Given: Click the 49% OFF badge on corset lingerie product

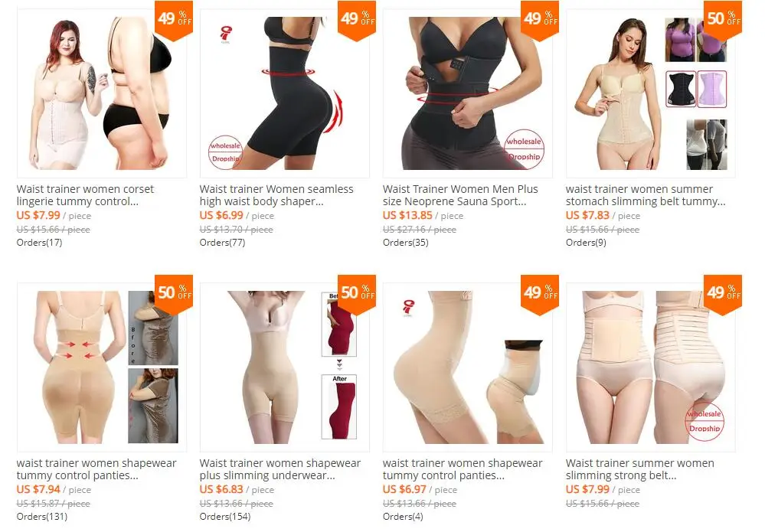Looking at the screenshot, I should pos(174,21).
